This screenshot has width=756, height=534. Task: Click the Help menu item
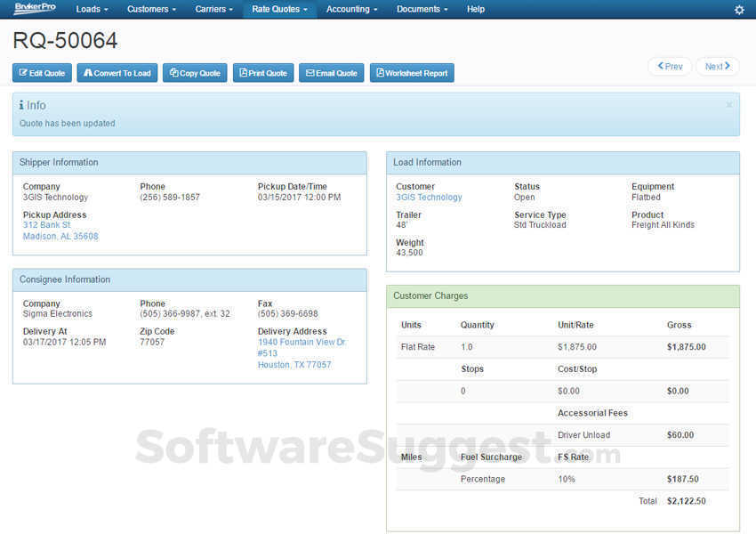point(476,9)
